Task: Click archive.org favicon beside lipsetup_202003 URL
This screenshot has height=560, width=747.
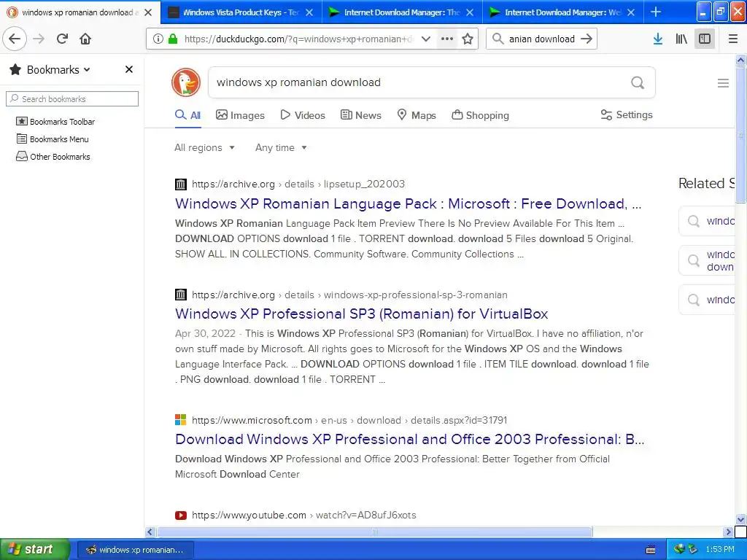Action: point(181,184)
